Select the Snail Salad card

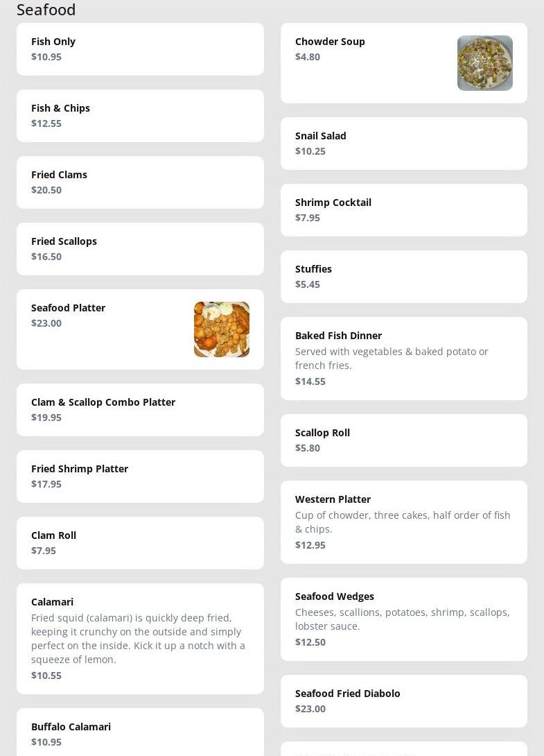click(x=403, y=144)
